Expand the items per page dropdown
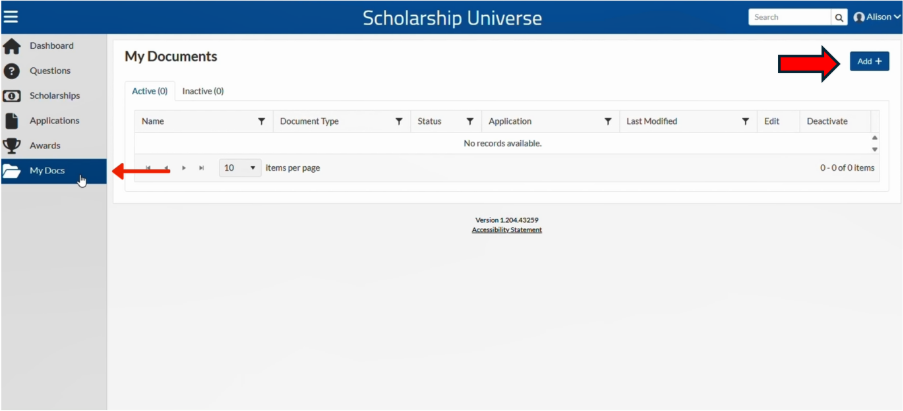Screen dimensions: 903x411 [x=240, y=168]
